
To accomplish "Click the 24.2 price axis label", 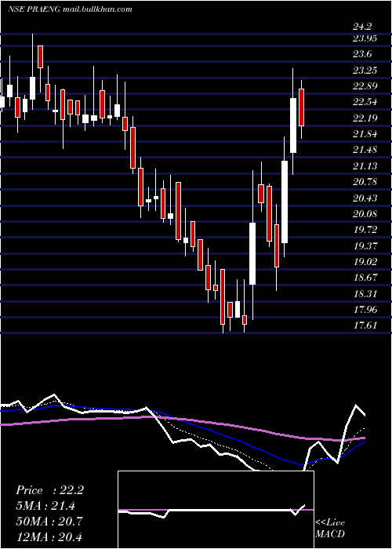I will coord(362,26).
